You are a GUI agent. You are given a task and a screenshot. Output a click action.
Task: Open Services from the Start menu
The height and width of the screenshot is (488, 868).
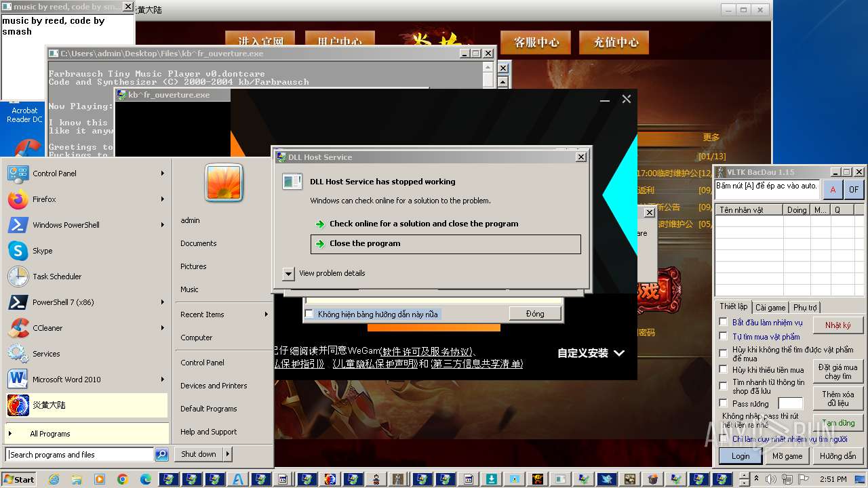coord(86,354)
